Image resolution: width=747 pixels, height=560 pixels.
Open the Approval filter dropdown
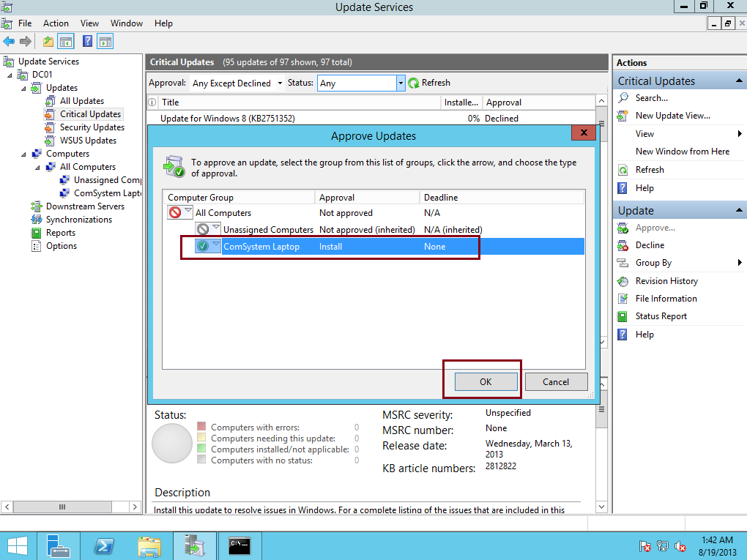tap(280, 83)
